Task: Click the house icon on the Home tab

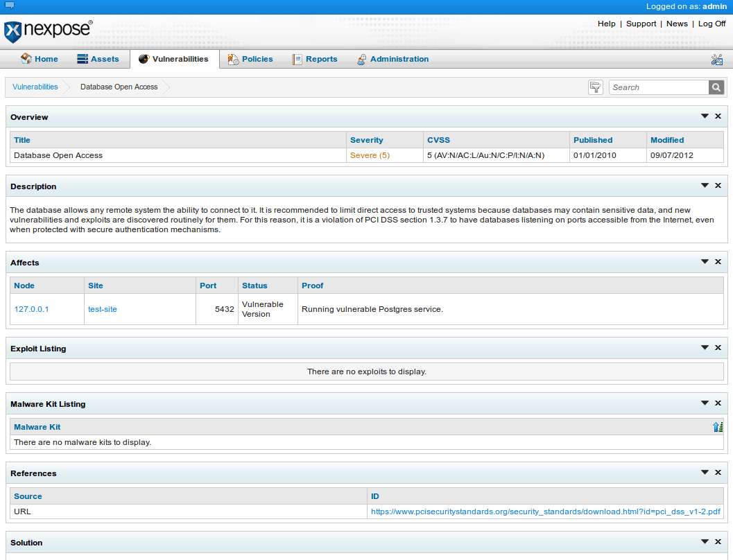Action: (x=25, y=59)
